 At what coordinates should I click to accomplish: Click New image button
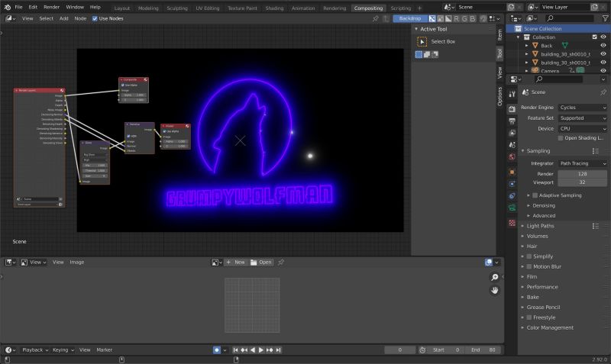[235, 263]
